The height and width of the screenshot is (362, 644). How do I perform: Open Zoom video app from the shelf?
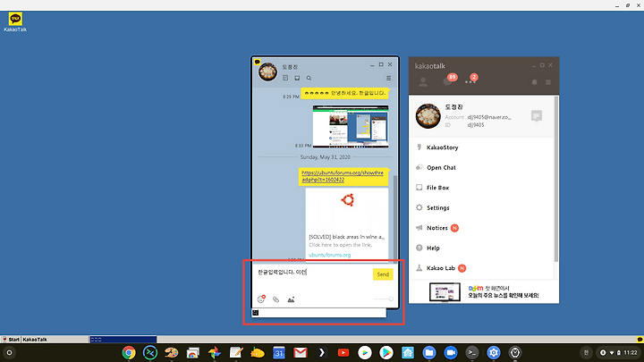[451, 352]
